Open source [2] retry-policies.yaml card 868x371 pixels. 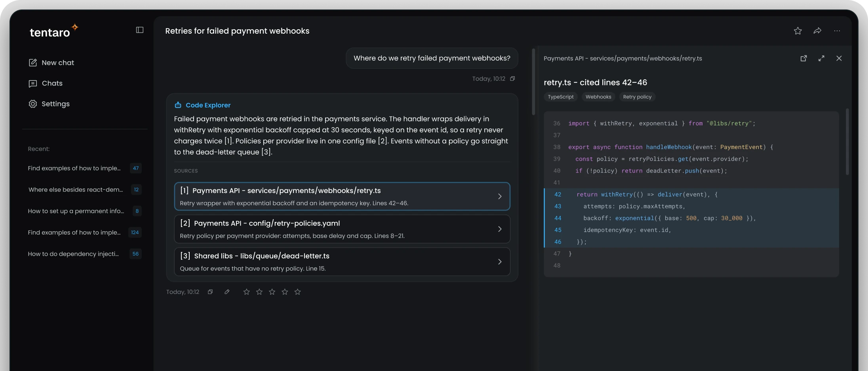(342, 229)
